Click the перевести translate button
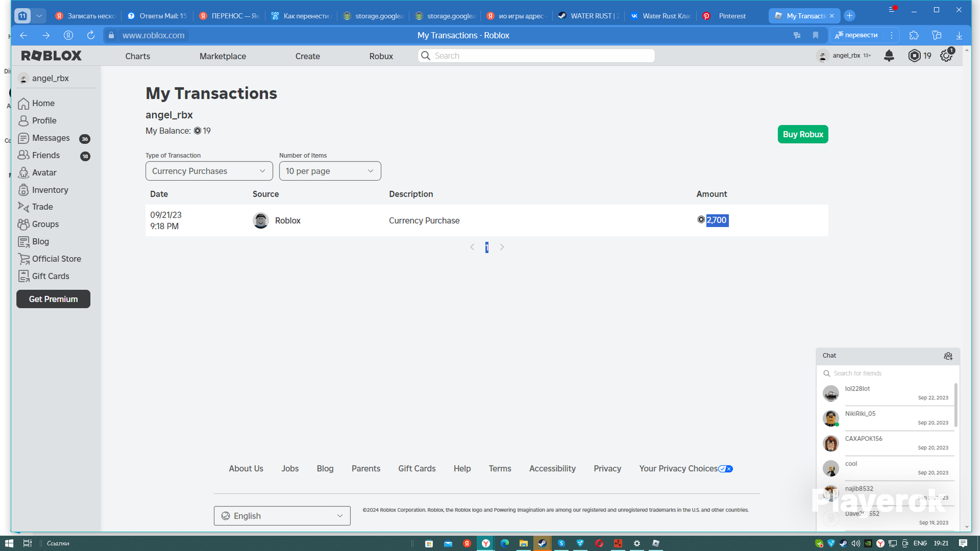This screenshot has width=980, height=551. point(857,35)
